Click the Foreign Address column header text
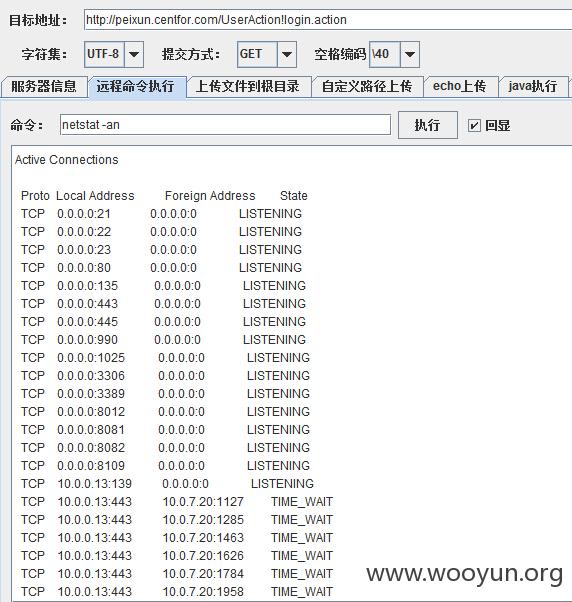This screenshot has height=602, width=572. tap(210, 196)
